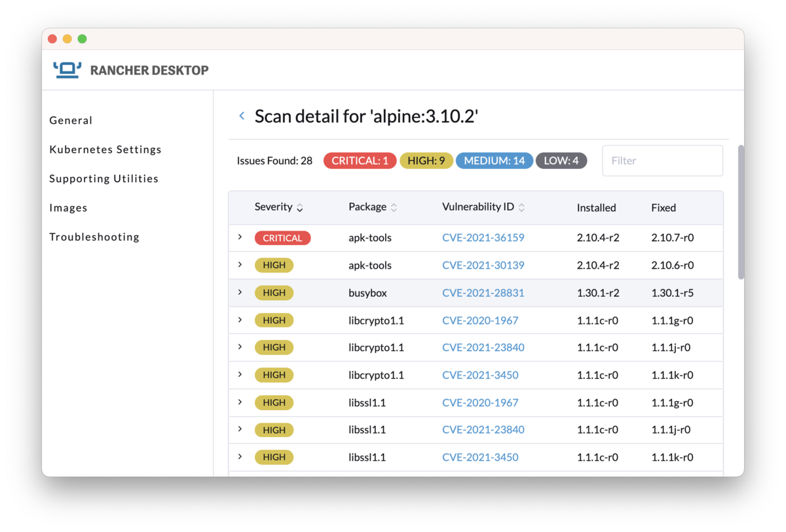Go to the Images section
This screenshot has width=786, height=532.
click(x=68, y=208)
